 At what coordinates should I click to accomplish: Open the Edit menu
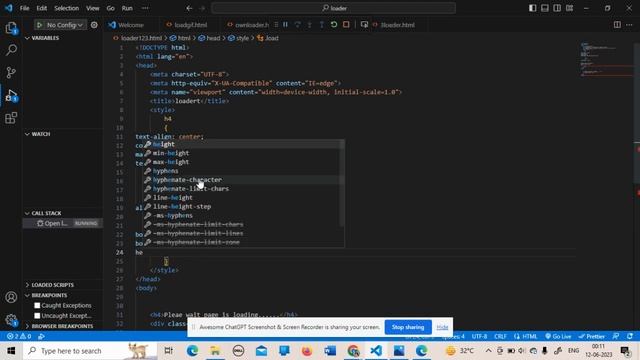tap(41, 8)
